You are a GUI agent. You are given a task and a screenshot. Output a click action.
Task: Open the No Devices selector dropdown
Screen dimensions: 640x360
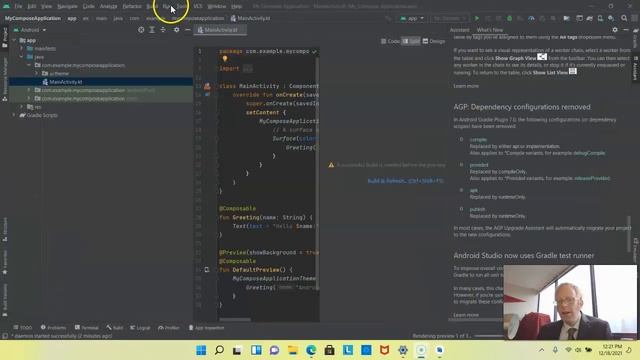coord(449,18)
